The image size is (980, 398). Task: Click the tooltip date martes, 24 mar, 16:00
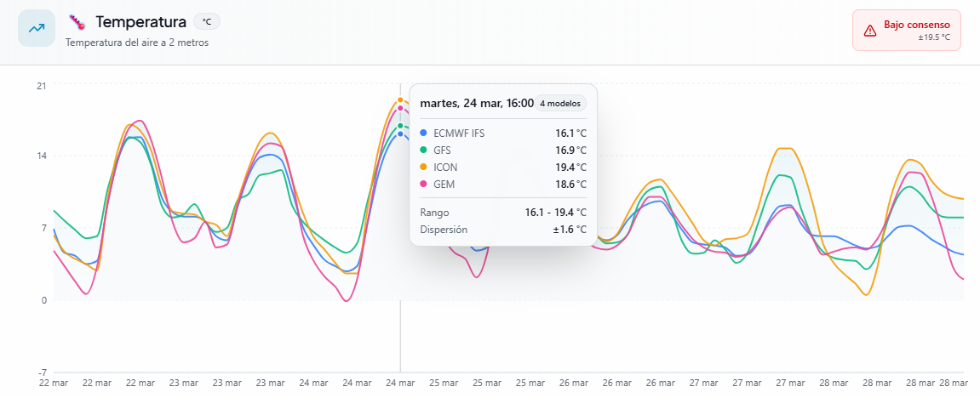tap(477, 104)
